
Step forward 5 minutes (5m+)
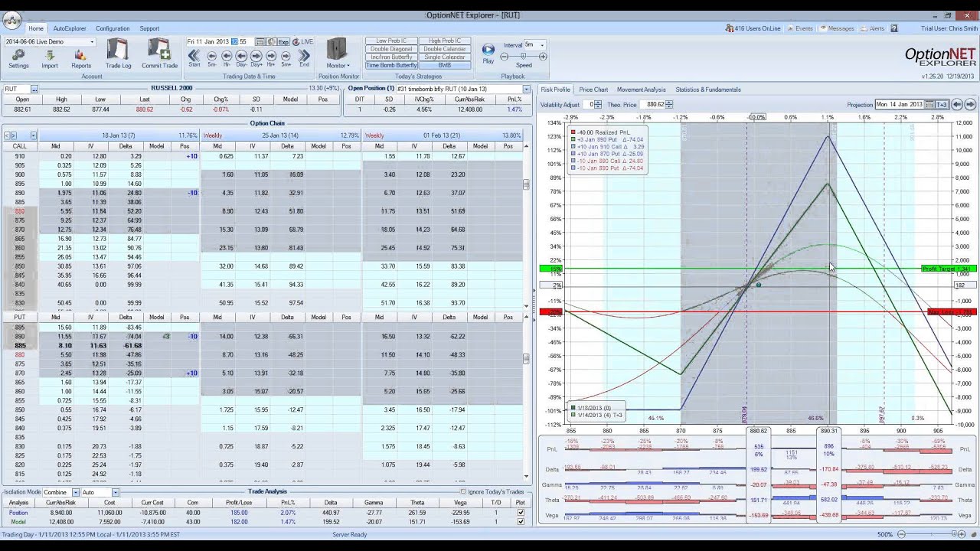pos(286,58)
